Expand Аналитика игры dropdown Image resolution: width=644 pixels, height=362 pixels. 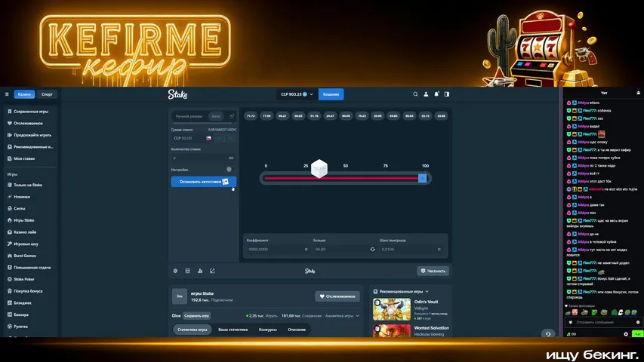(x=342, y=316)
